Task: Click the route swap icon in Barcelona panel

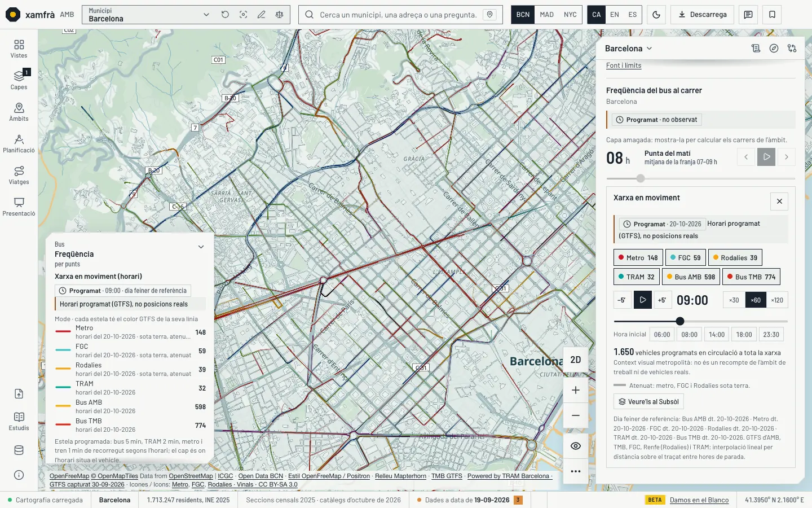Action: (x=792, y=49)
